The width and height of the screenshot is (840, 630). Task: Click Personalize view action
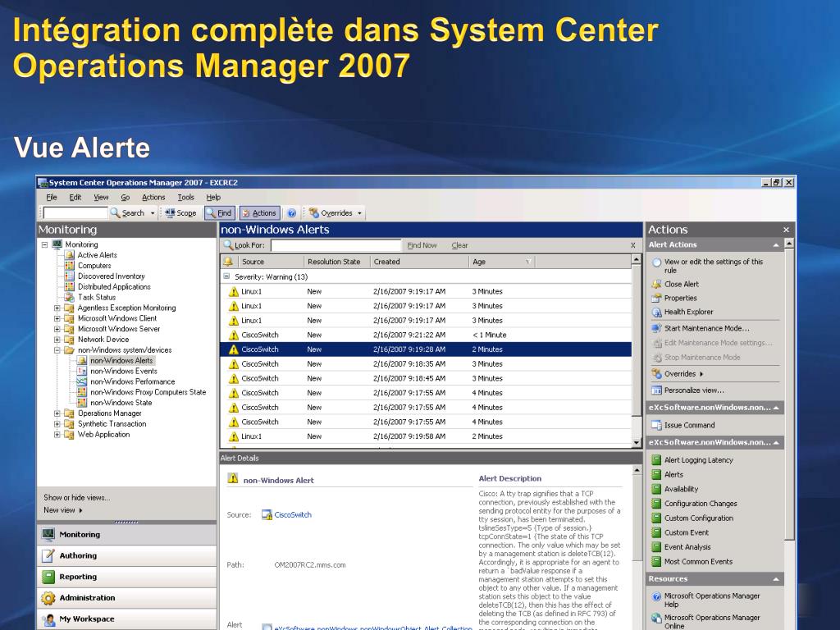tap(694, 390)
